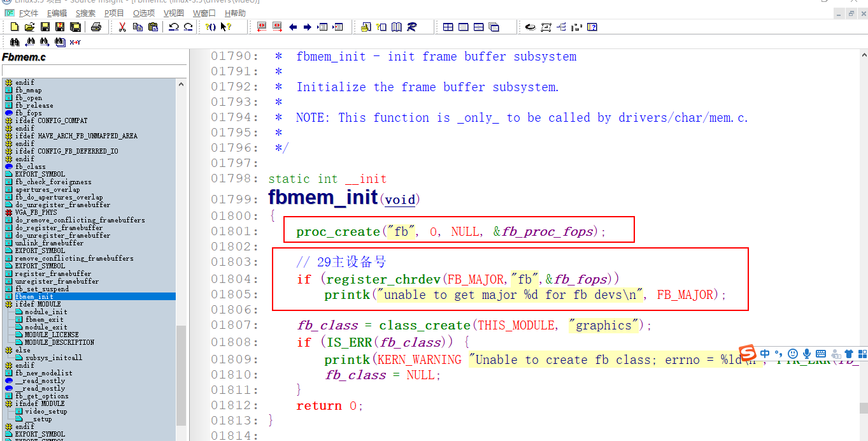
Task: Click the blue question-mark window help icon
Action: [592, 27]
